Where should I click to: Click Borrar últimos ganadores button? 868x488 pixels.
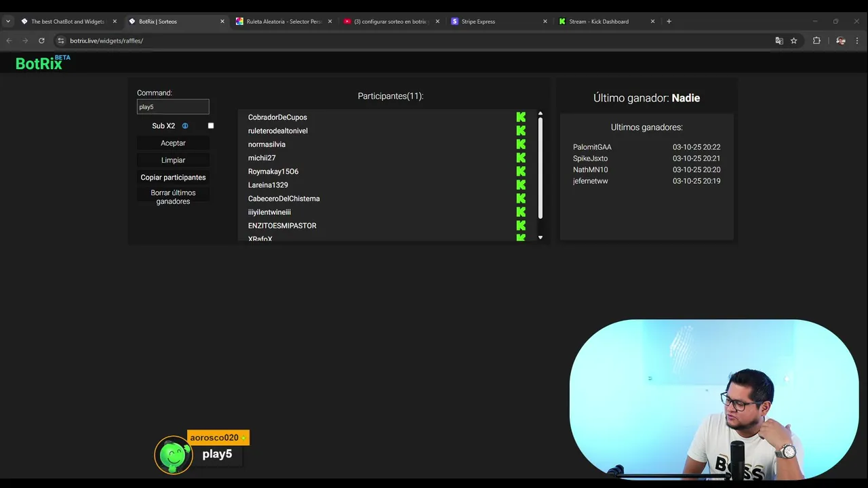click(x=173, y=197)
